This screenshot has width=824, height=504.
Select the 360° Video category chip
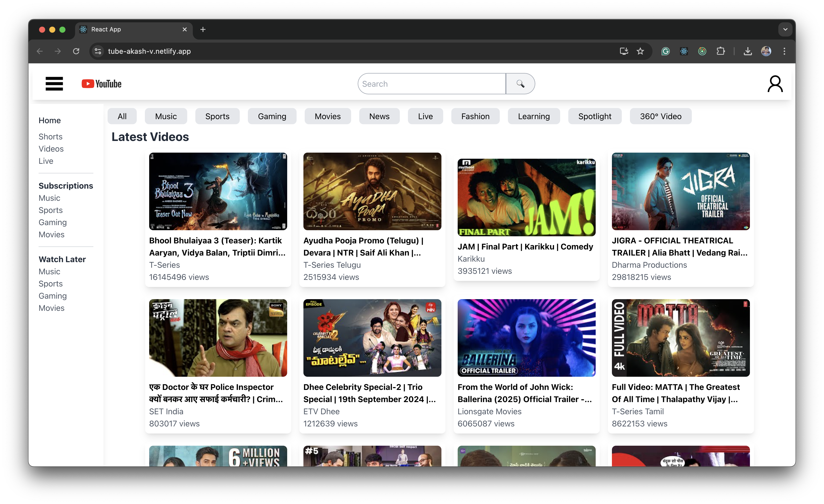click(660, 116)
